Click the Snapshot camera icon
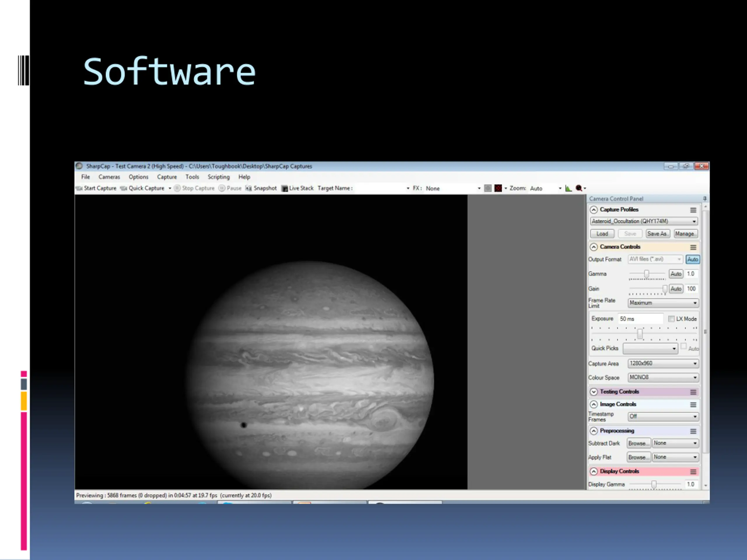 (249, 188)
